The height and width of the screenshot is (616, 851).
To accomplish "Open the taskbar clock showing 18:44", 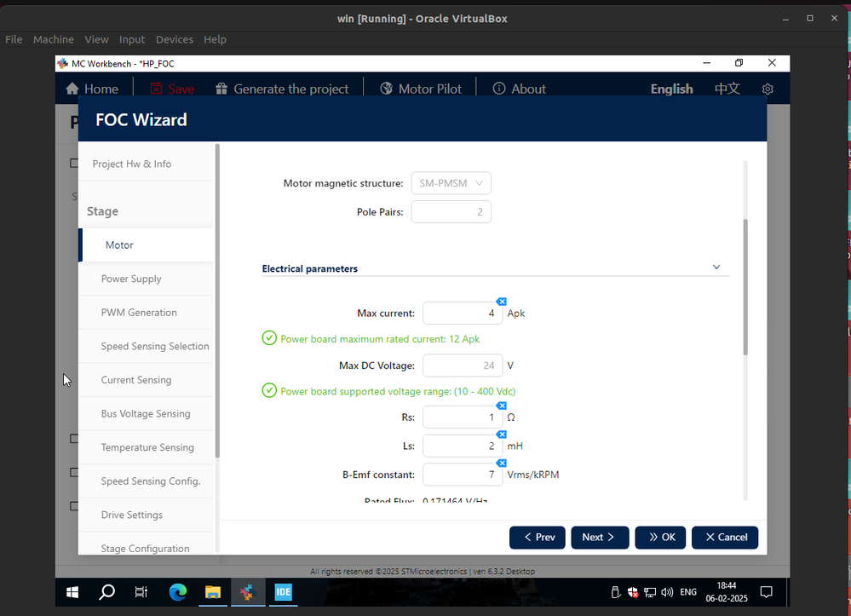I will point(727,592).
